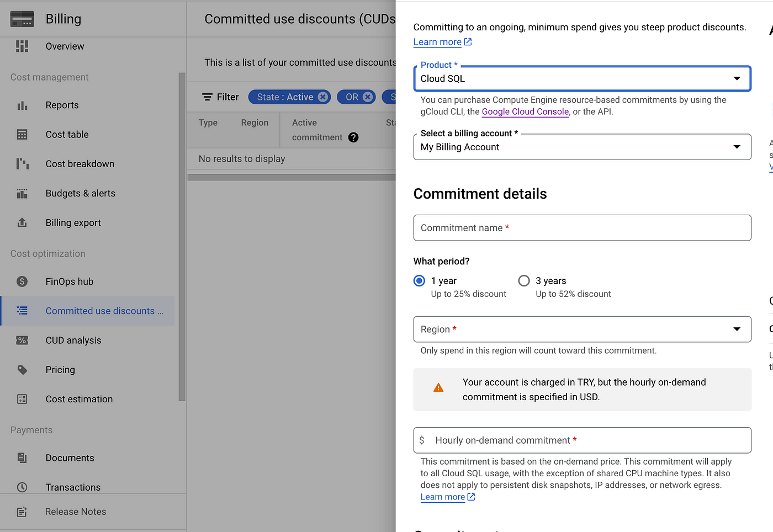773x532 pixels.
Task: Navigate to Budgets & alerts
Action: pyautogui.click(x=88, y=193)
